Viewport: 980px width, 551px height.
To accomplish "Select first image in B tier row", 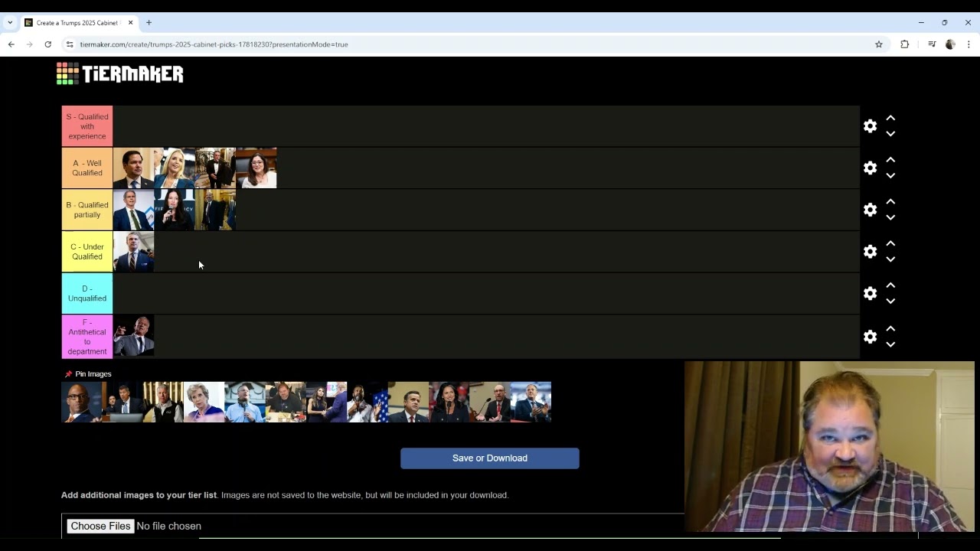I will (x=133, y=210).
